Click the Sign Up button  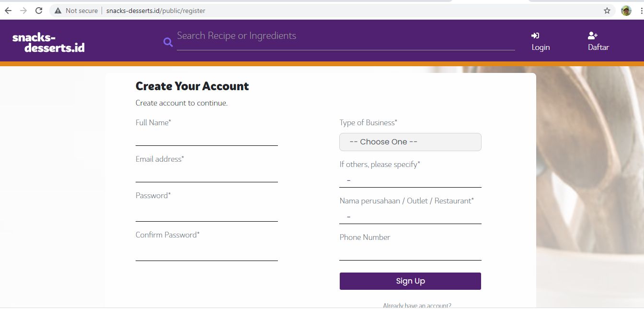[x=410, y=281]
